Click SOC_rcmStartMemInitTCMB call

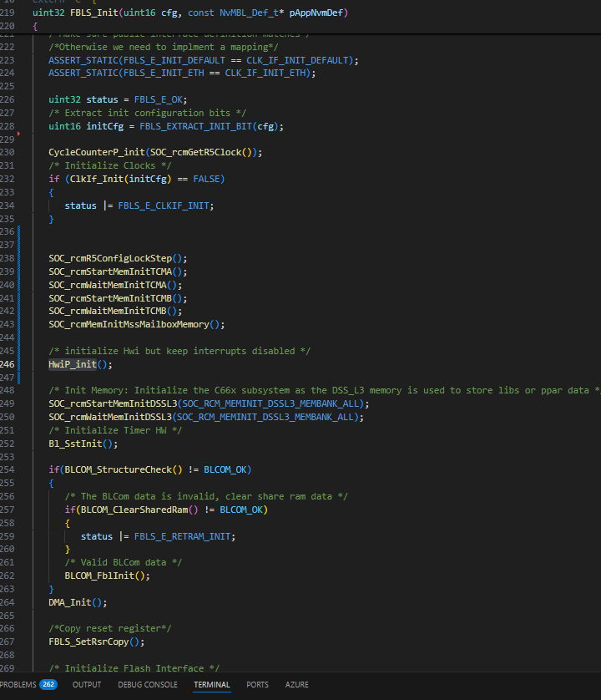pos(109,298)
